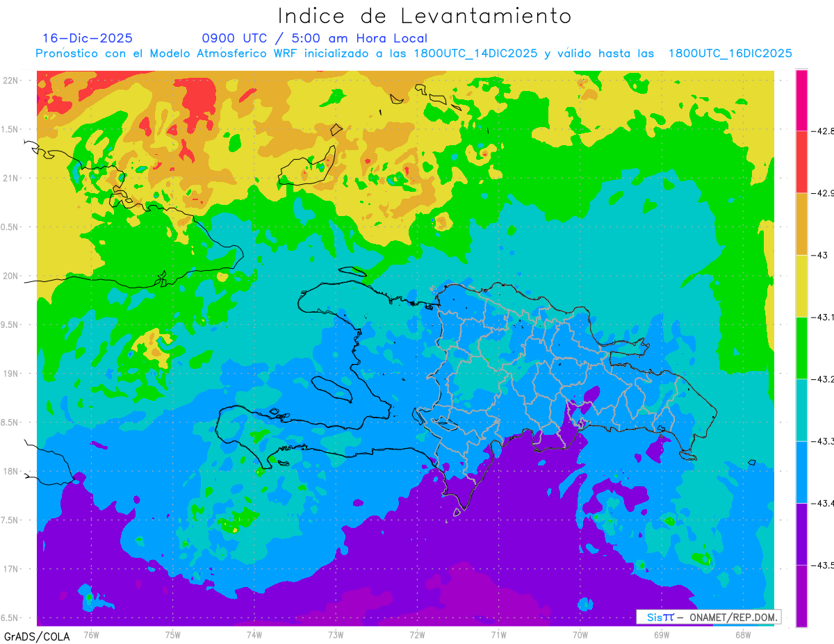
Task: Click the '22N' latitude label
Action: [12, 80]
